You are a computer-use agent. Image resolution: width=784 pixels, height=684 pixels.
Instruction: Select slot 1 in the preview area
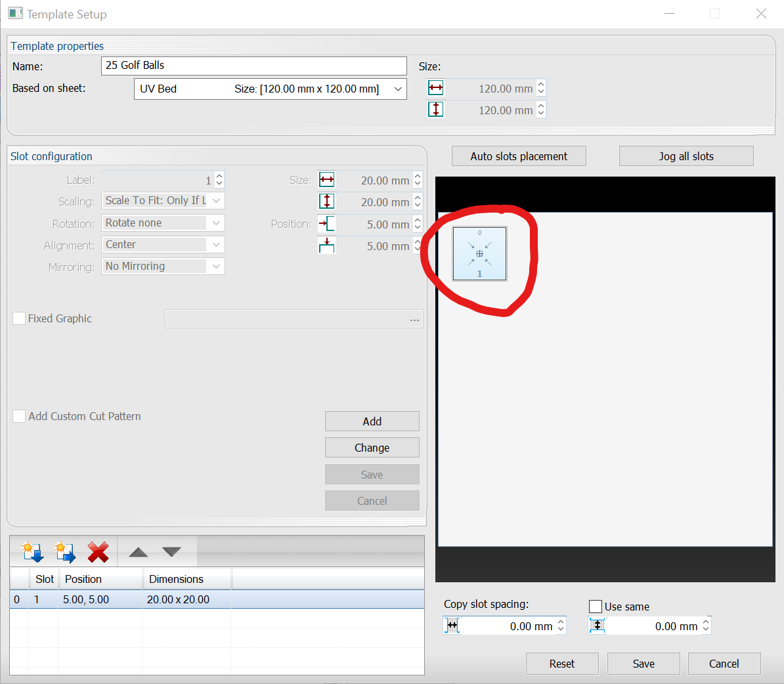pos(479,253)
